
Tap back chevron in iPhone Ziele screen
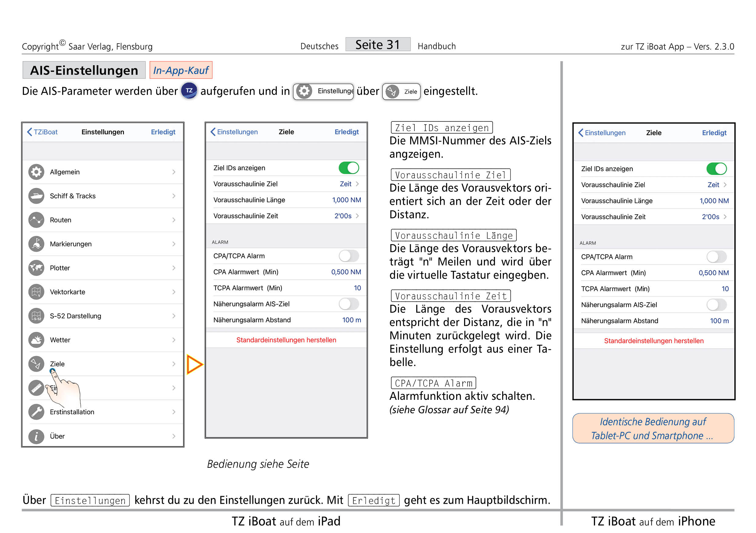pyautogui.click(x=581, y=133)
